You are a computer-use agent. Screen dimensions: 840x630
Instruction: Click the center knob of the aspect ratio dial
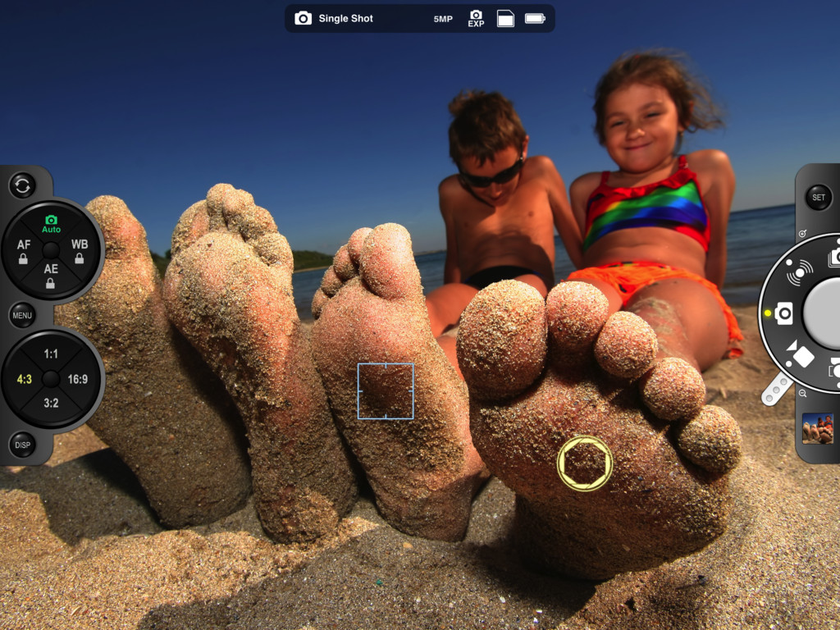click(x=51, y=379)
